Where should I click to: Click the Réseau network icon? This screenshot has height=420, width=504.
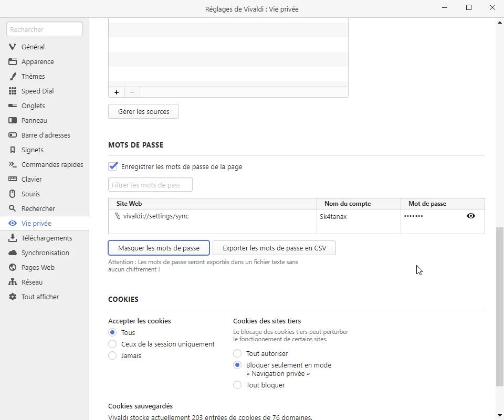[x=13, y=282]
